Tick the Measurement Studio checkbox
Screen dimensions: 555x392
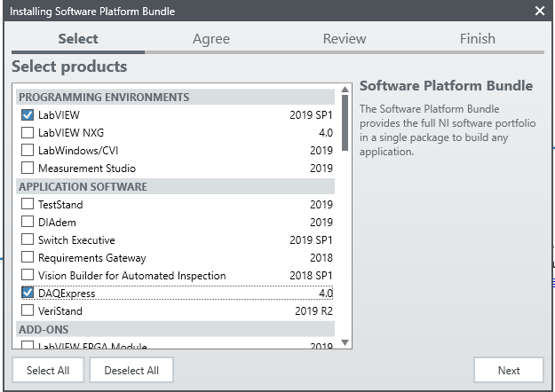28,168
